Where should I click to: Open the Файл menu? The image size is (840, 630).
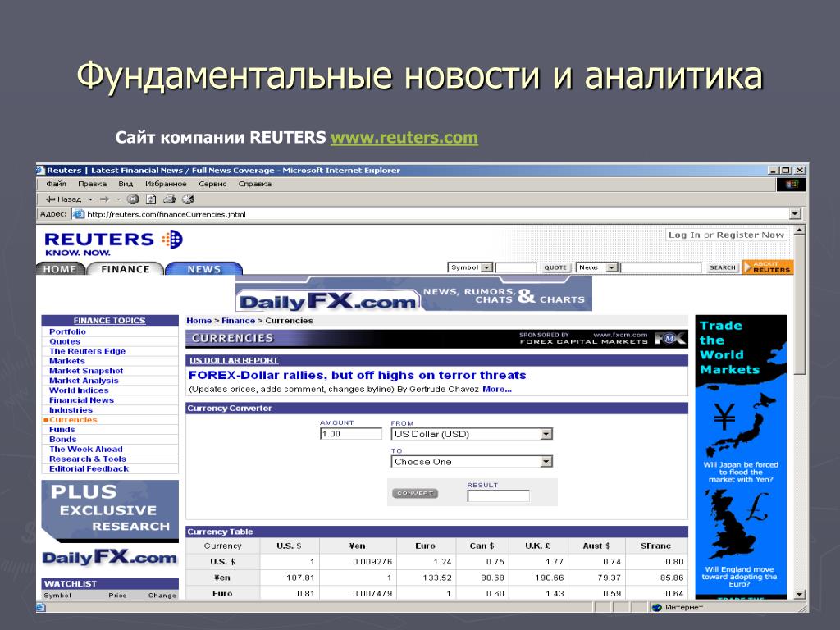click(56, 184)
